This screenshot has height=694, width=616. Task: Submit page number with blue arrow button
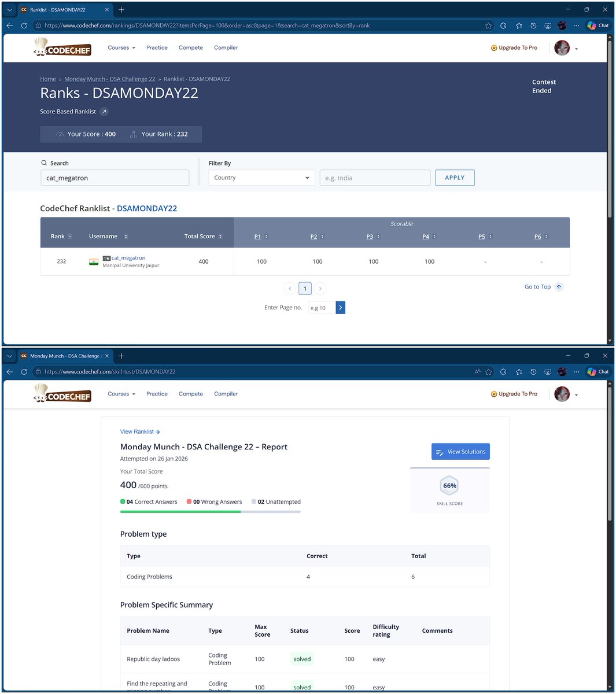point(341,308)
